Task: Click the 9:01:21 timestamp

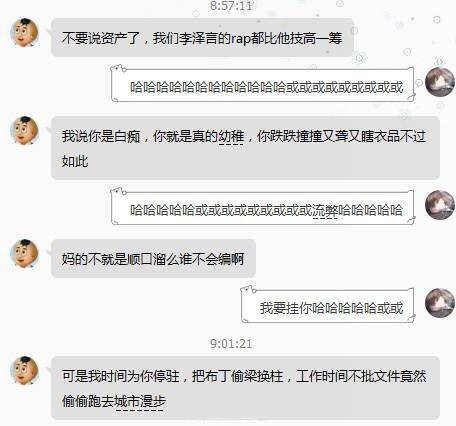Action: pyautogui.click(x=231, y=344)
